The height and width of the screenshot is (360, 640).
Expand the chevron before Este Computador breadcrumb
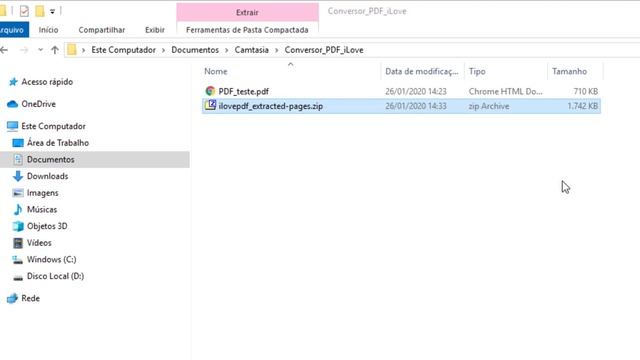83,50
